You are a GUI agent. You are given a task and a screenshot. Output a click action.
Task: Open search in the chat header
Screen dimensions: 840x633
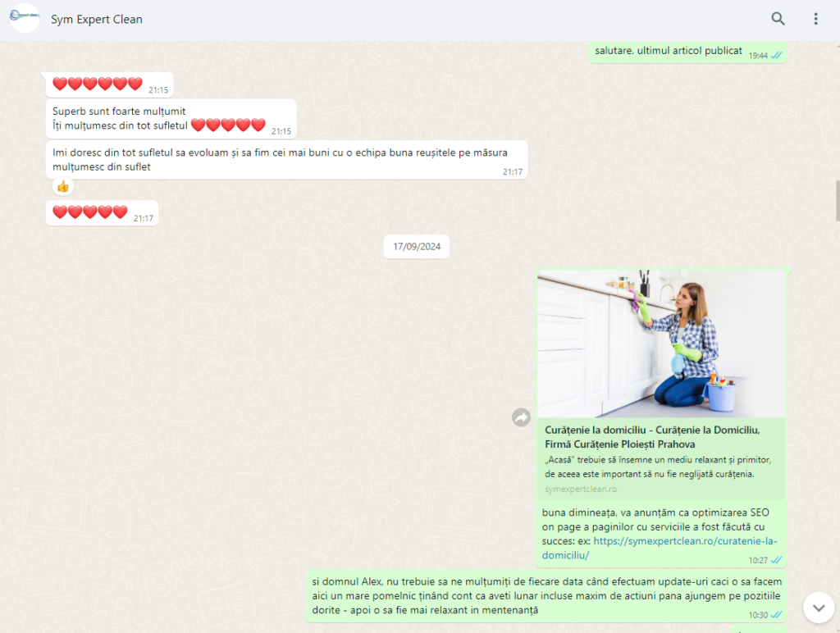tap(778, 19)
